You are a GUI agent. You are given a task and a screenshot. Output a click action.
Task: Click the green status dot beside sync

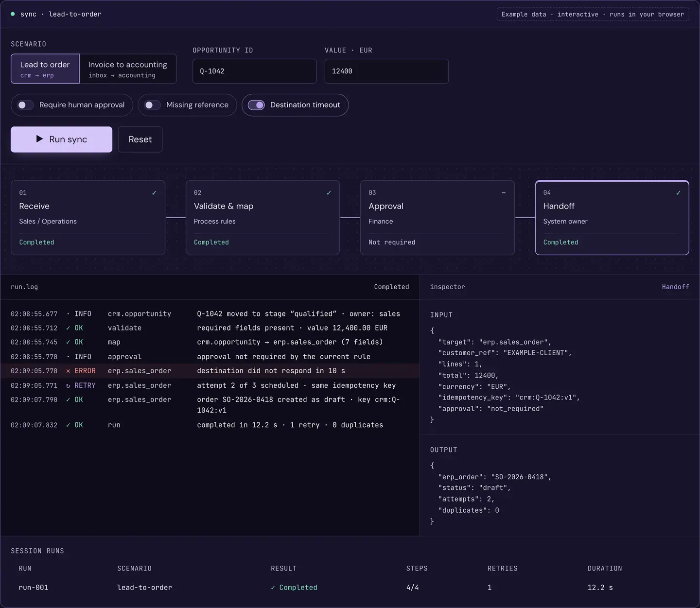pyautogui.click(x=13, y=14)
